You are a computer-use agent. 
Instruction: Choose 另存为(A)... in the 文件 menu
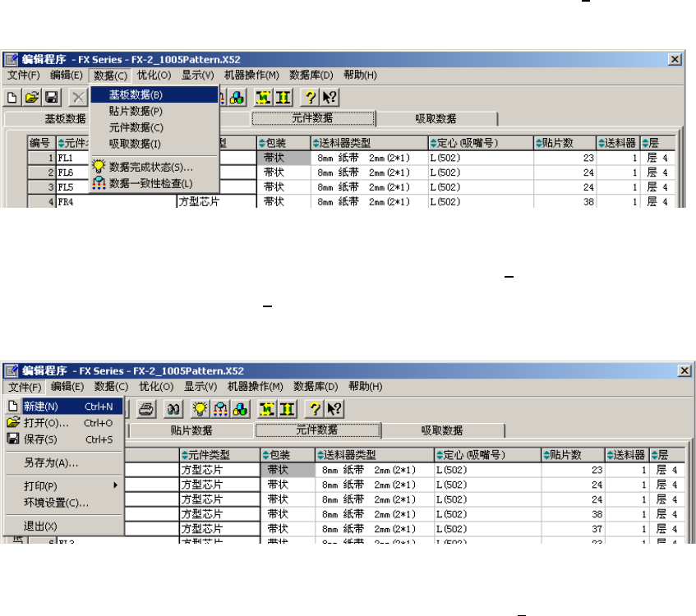64,463
